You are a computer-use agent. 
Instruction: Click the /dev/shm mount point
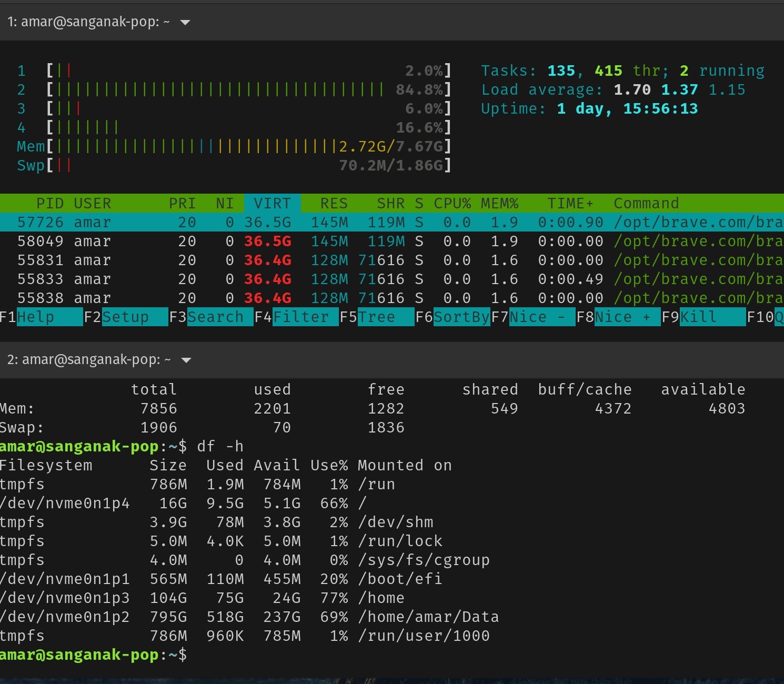[x=395, y=522]
